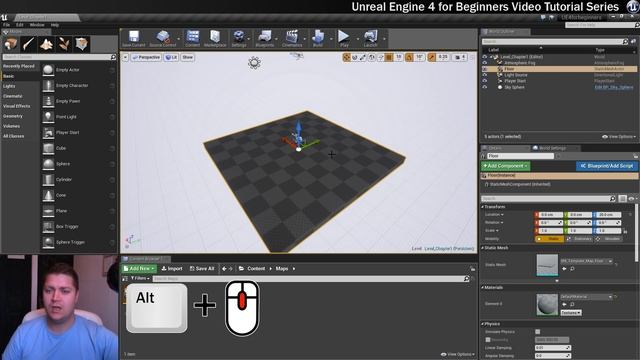The image size is (640, 360).
Task: Open the Lit view mode dropdown
Action: [171, 58]
